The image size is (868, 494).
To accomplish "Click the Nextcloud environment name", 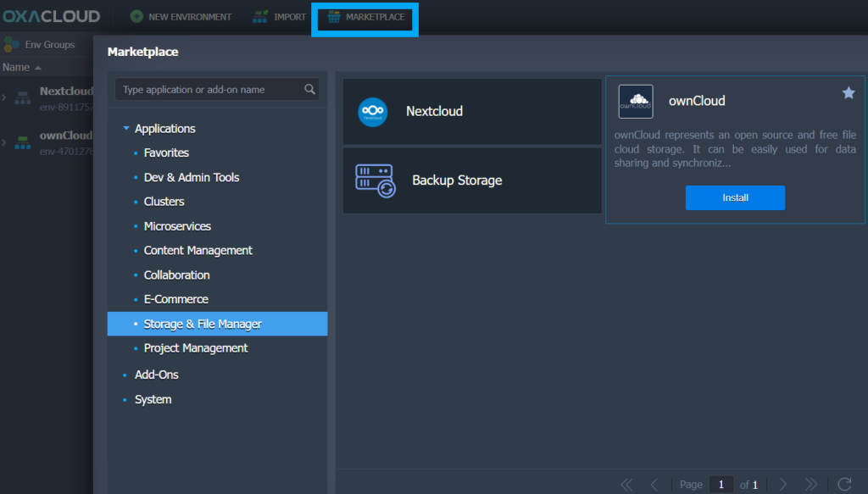I will (66, 92).
